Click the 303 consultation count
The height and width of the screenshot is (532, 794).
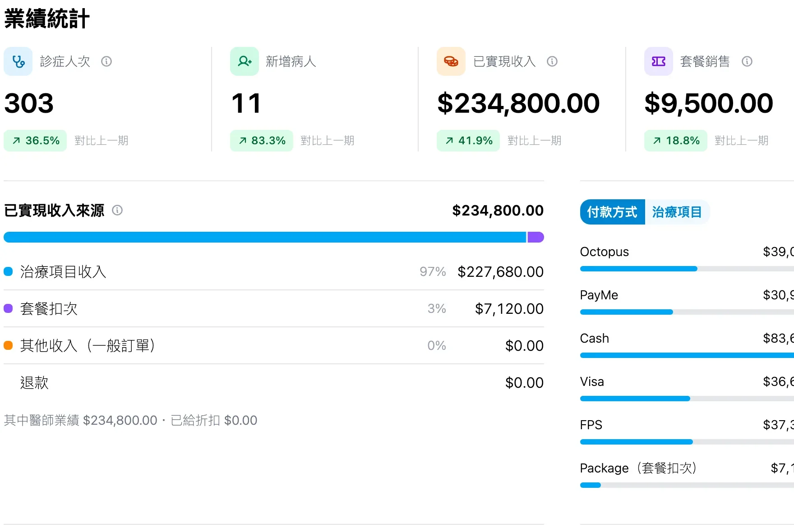click(x=29, y=103)
